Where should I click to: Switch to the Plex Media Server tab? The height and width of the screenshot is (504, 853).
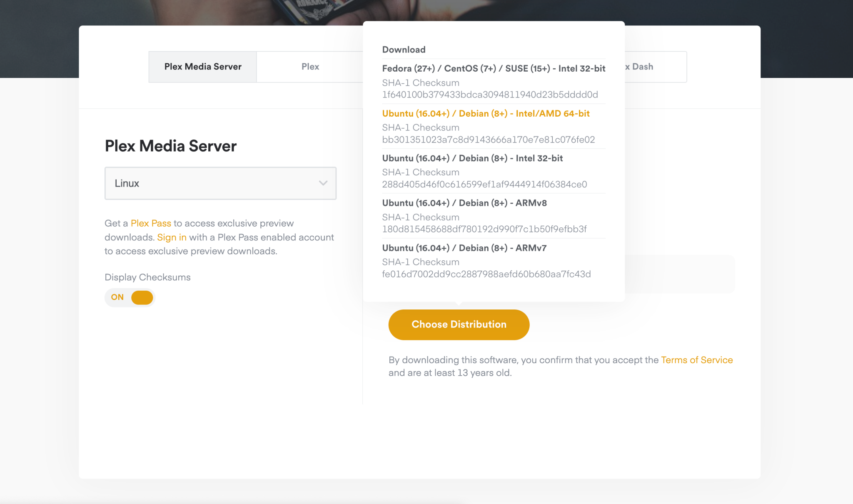click(202, 66)
